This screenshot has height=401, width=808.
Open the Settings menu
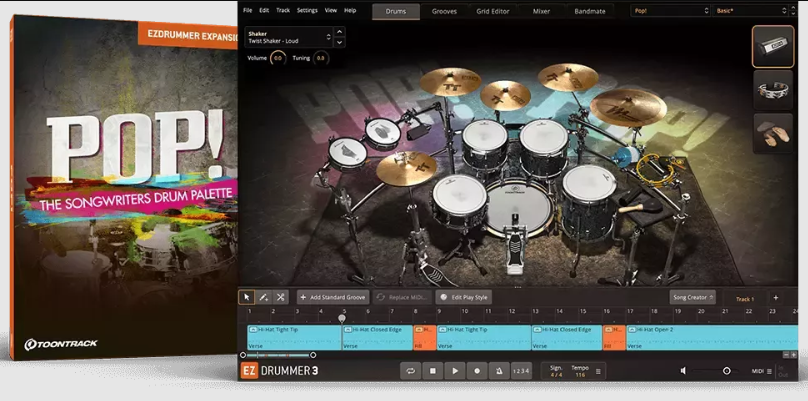click(x=307, y=10)
